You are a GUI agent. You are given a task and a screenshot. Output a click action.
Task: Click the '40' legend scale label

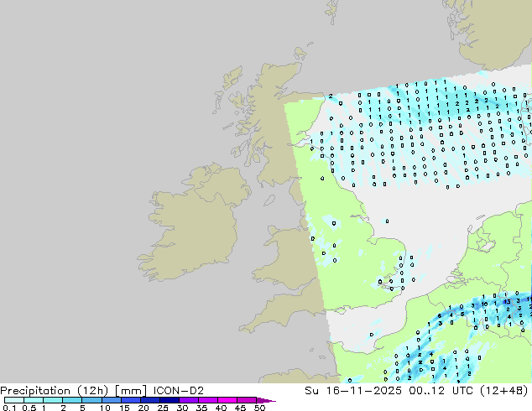tap(221, 408)
